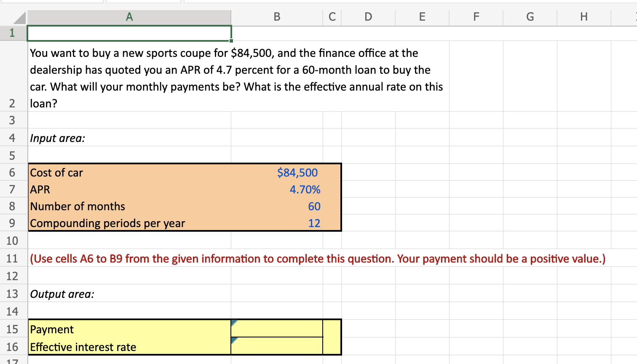Select the $84,500 value cell

(277, 172)
